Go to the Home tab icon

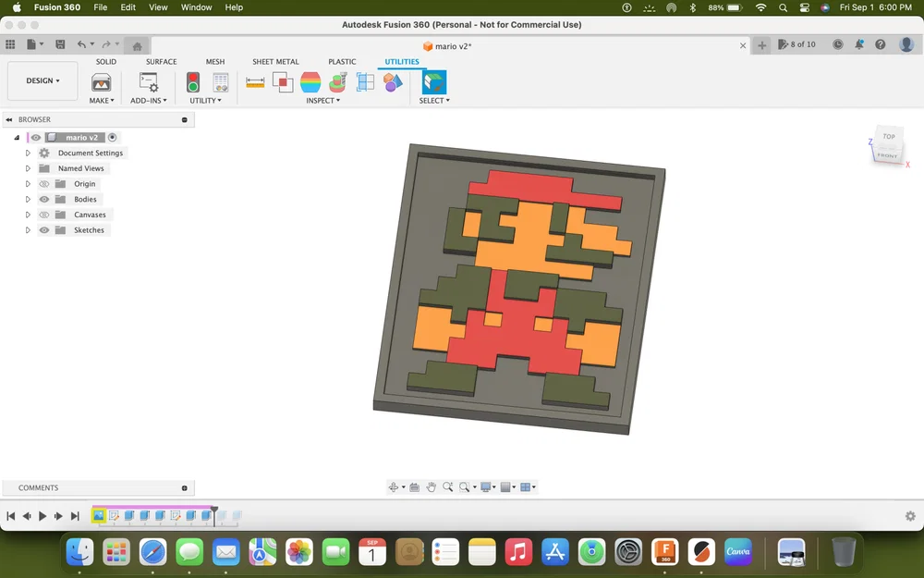pyautogui.click(x=138, y=46)
